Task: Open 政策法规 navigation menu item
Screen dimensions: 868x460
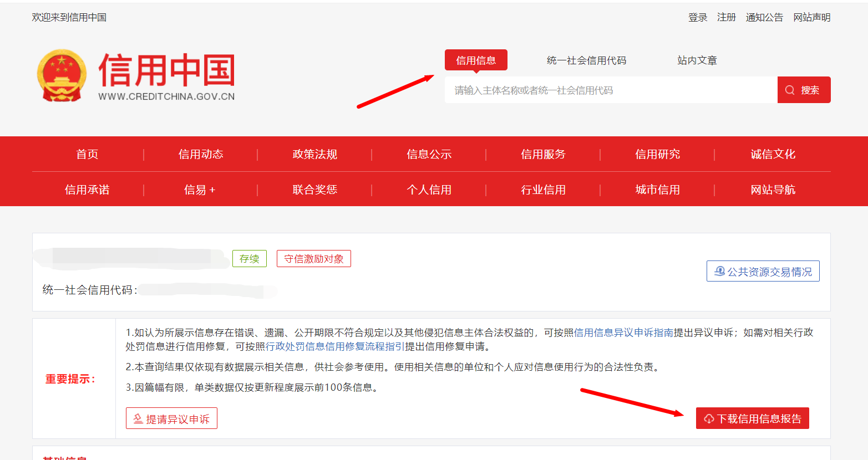Action: [315, 155]
